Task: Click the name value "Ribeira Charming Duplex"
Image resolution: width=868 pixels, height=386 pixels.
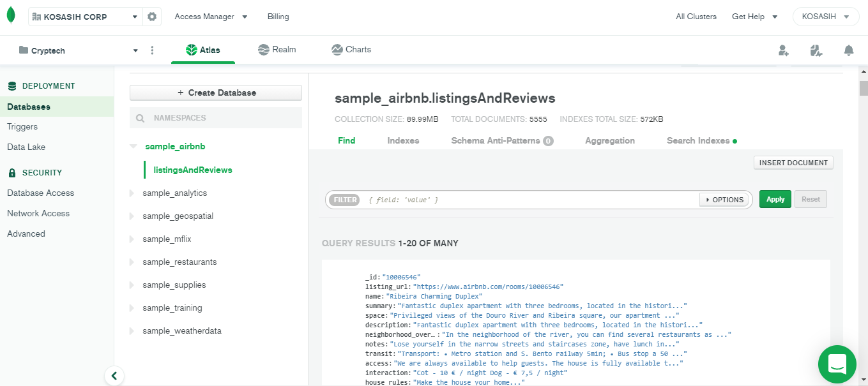Action: point(434,297)
